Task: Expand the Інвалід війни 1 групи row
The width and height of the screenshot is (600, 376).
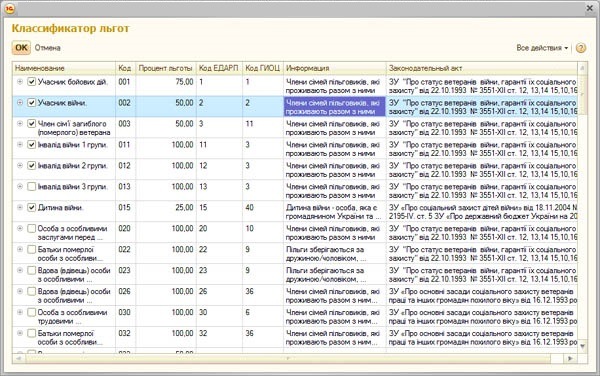Action: coord(20,144)
